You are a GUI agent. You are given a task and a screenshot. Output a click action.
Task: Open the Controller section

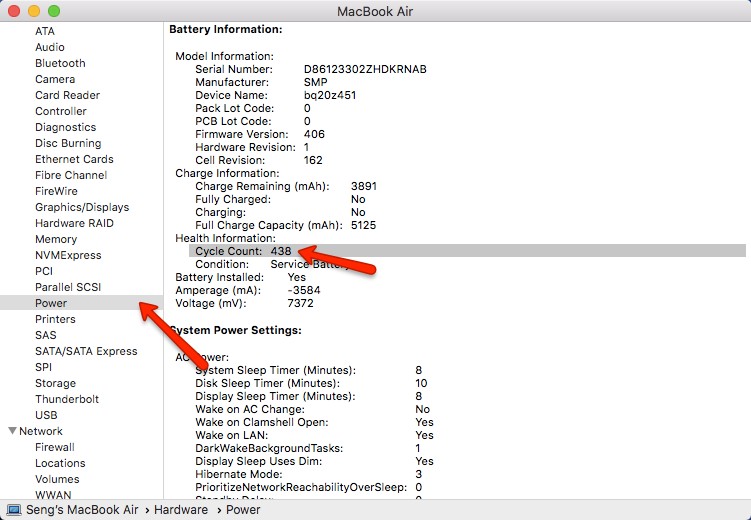(x=61, y=111)
